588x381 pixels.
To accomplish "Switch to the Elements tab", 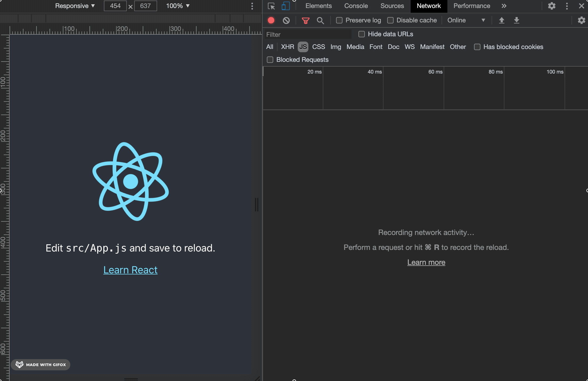I will [x=318, y=6].
